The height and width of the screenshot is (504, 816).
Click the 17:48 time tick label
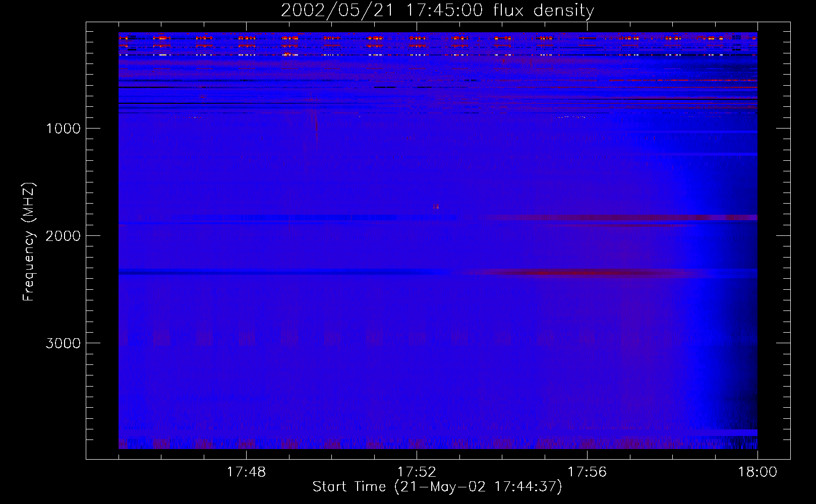point(246,472)
